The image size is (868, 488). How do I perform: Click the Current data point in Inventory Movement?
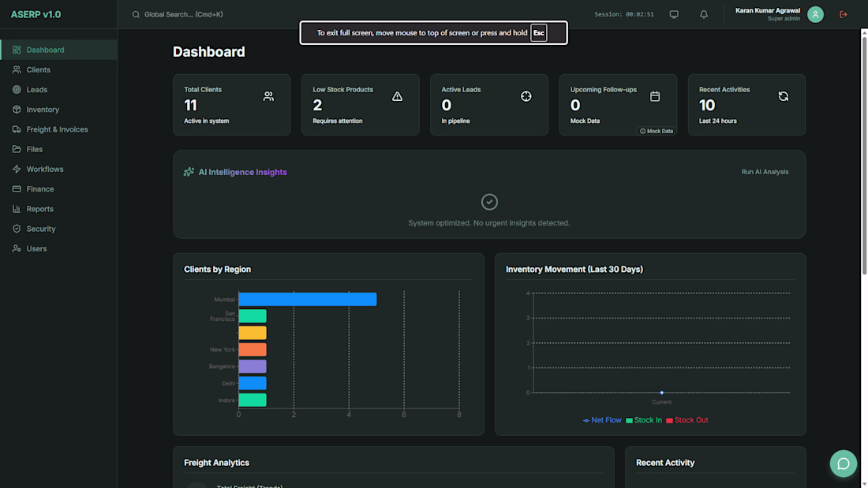pyautogui.click(x=661, y=393)
